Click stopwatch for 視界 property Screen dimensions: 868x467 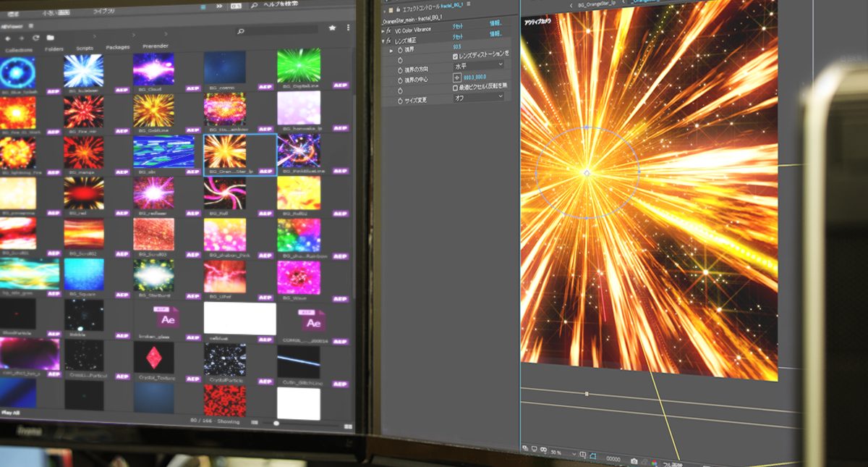[x=399, y=51]
